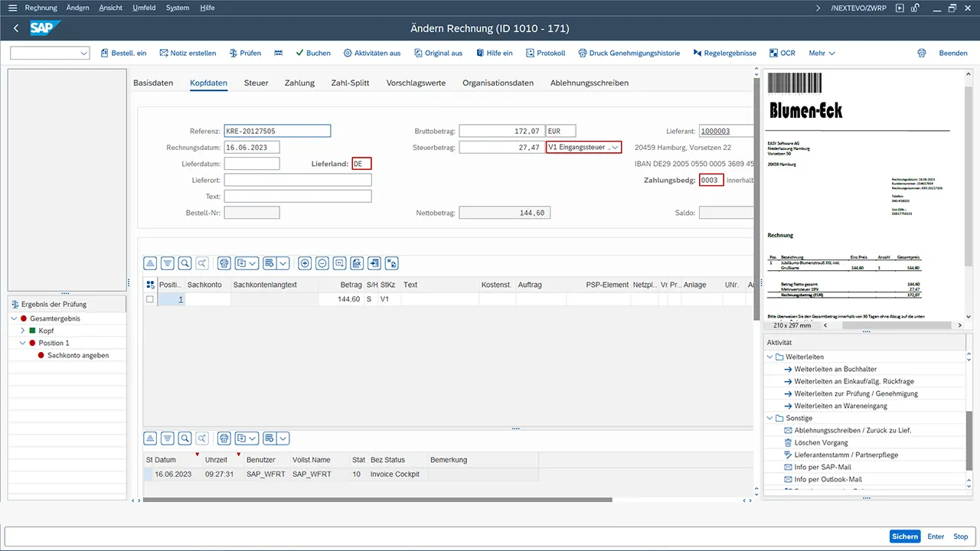Switch to the Basisdaten tab
980x551 pixels.
point(153,83)
